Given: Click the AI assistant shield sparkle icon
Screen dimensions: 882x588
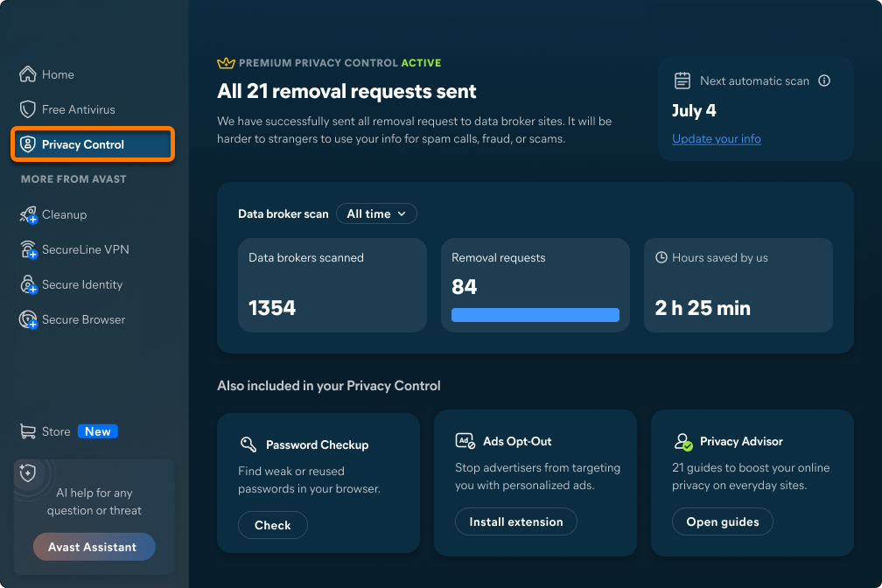Looking at the screenshot, I should tap(28, 472).
